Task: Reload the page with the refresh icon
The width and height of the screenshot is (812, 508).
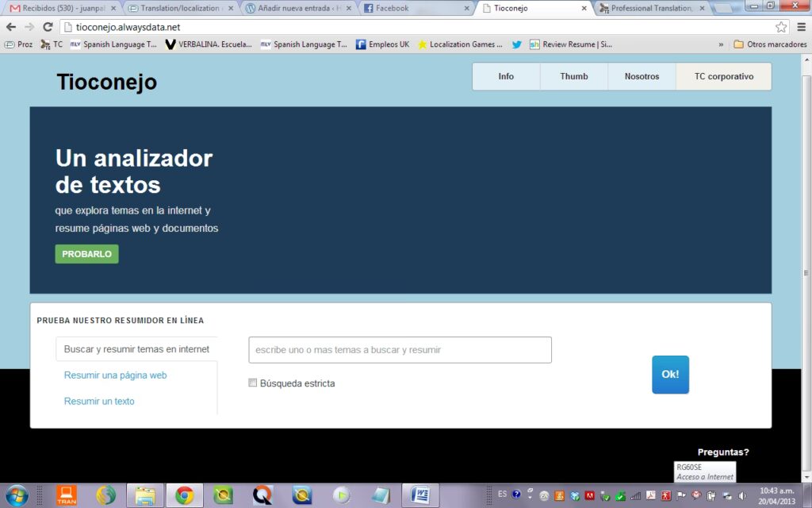Action: pyautogui.click(x=48, y=27)
